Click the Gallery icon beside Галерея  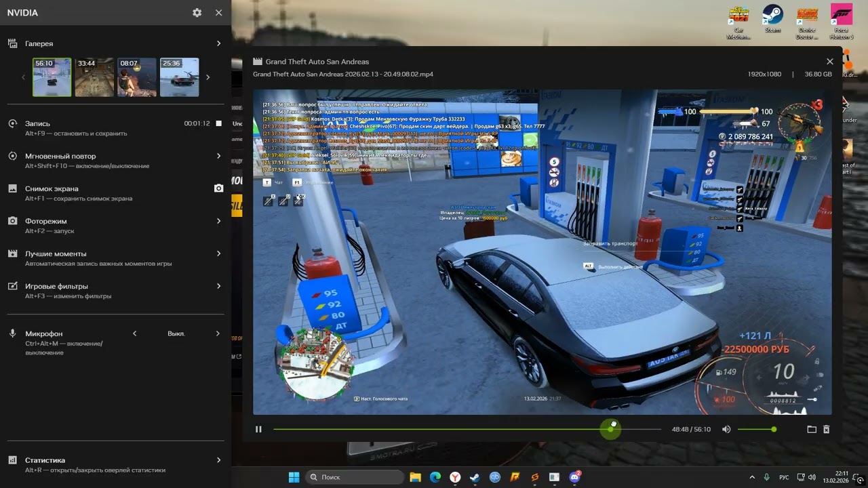[x=12, y=43]
